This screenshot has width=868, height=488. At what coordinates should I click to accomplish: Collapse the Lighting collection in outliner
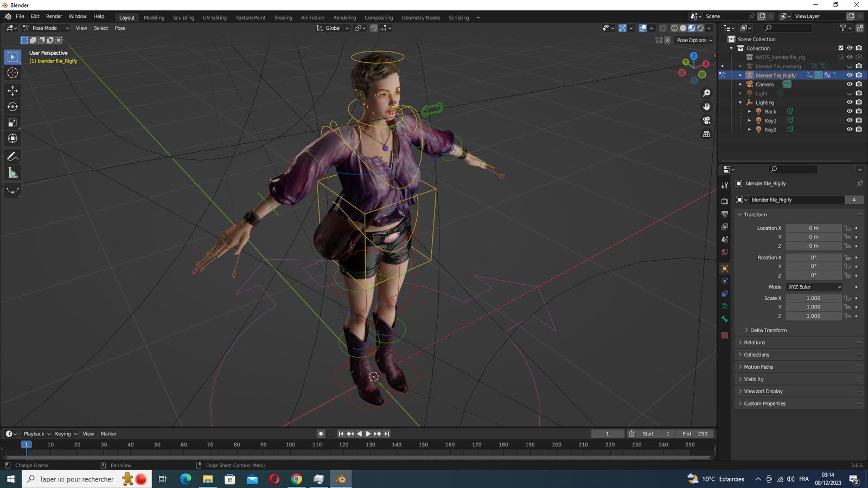pos(741,102)
